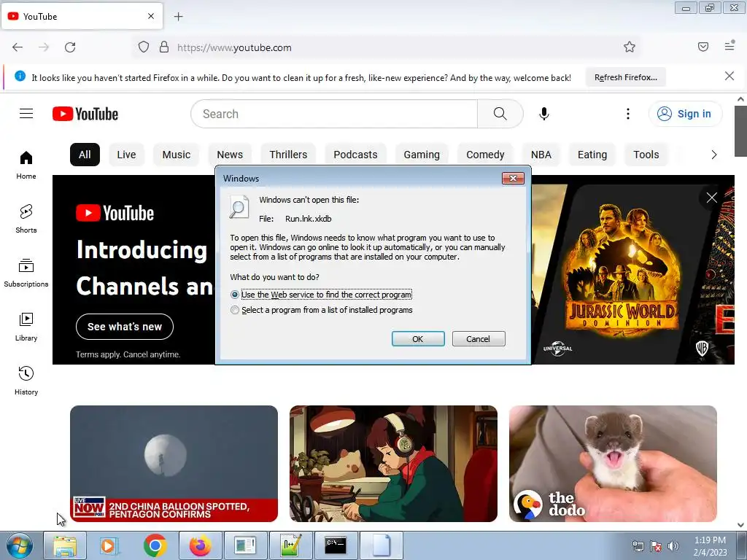The width and height of the screenshot is (747, 560).
Task: Click the See what's new button
Action: pyautogui.click(x=124, y=327)
